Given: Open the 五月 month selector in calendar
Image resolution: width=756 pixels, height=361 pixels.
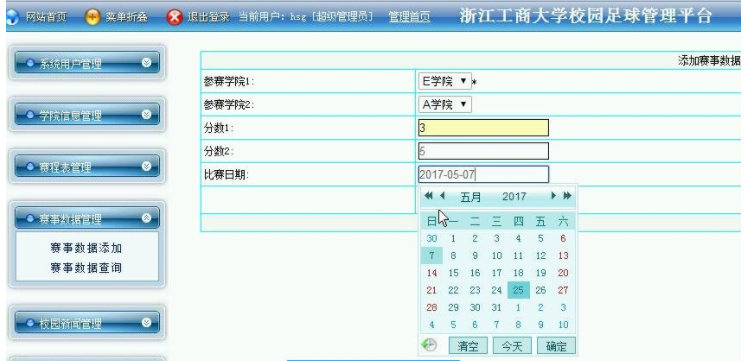Looking at the screenshot, I should tap(471, 197).
